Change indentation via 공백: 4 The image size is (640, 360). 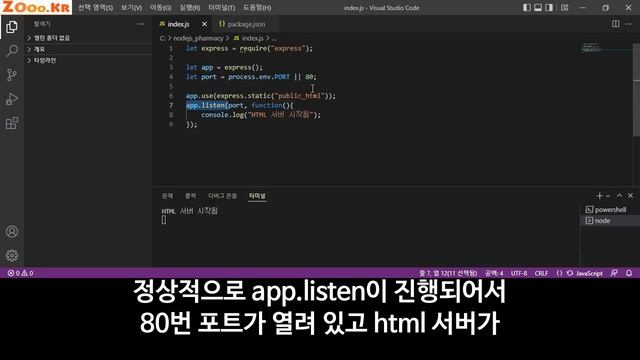tap(494, 273)
